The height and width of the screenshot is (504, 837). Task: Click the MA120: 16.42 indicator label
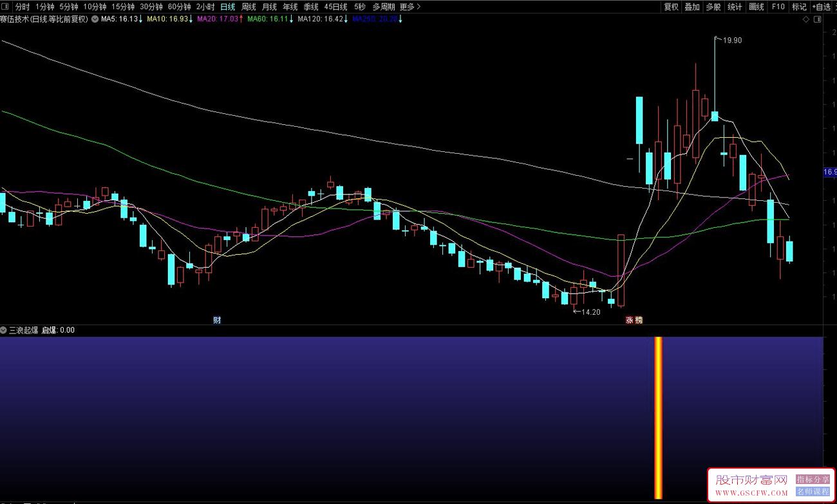323,19
